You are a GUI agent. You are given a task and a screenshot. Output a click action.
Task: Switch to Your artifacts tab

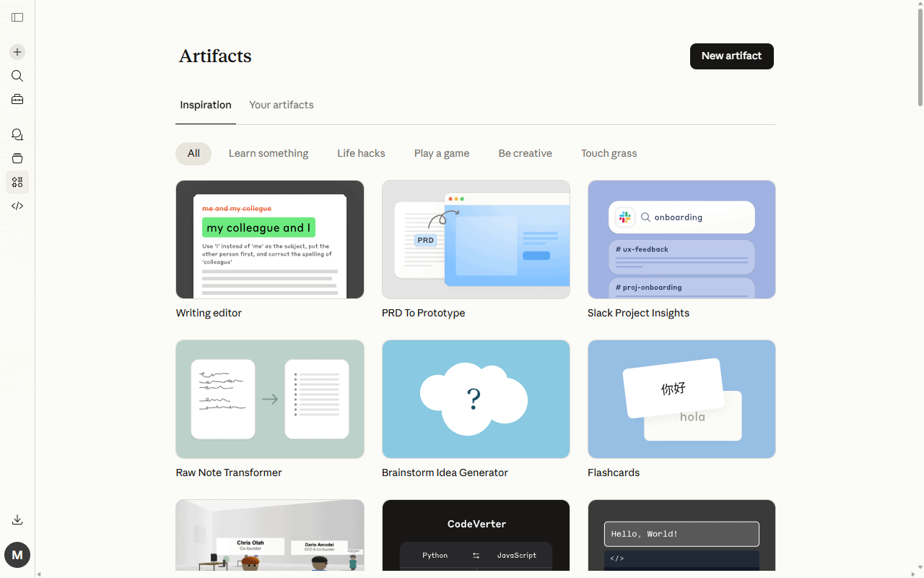point(282,105)
